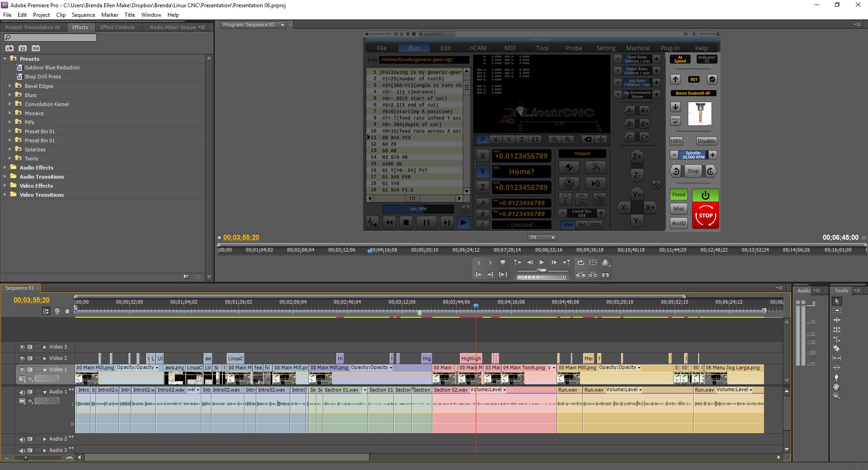Filter effects by 32-bit color badge
868x470 pixels.
(23, 48)
